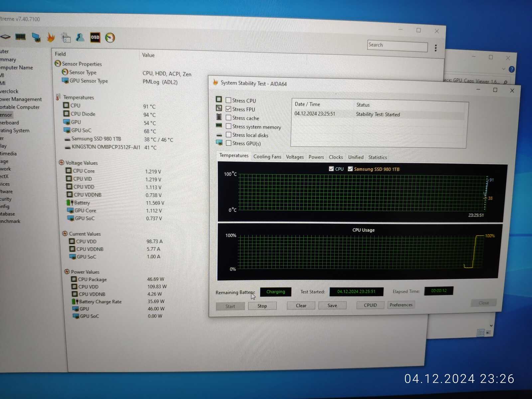The image size is (532, 399).
Task: Switch to the Powers tab
Action: (316, 157)
